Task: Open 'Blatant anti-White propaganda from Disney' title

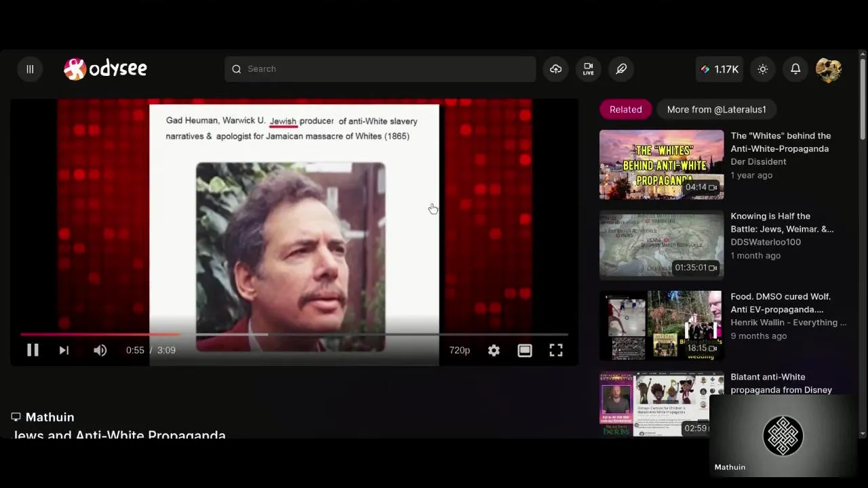Action: (x=781, y=384)
